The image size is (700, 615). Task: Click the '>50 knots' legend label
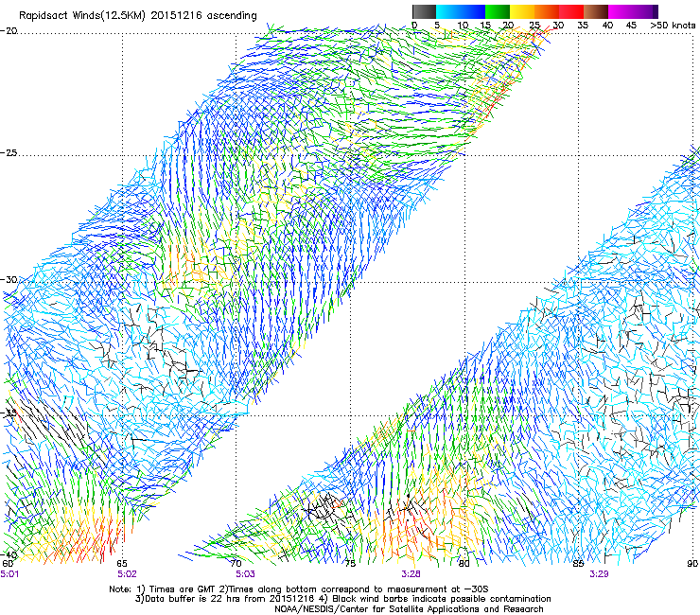pyautogui.click(x=673, y=26)
